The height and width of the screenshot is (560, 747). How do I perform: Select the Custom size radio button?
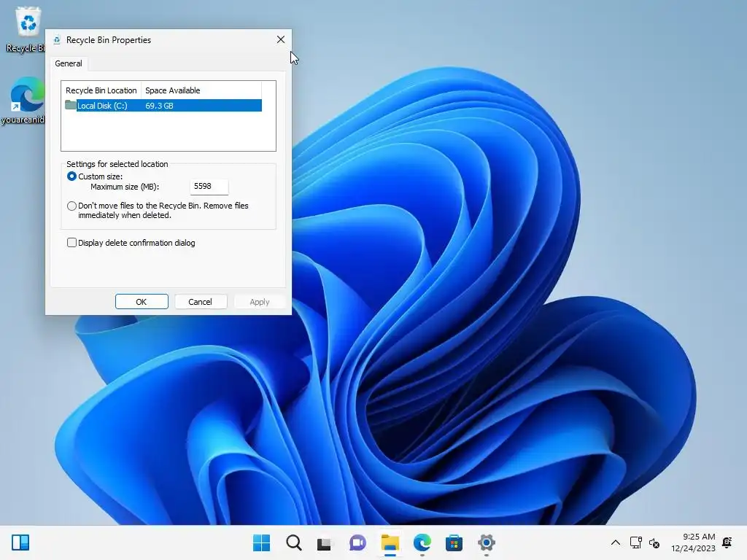(x=71, y=176)
